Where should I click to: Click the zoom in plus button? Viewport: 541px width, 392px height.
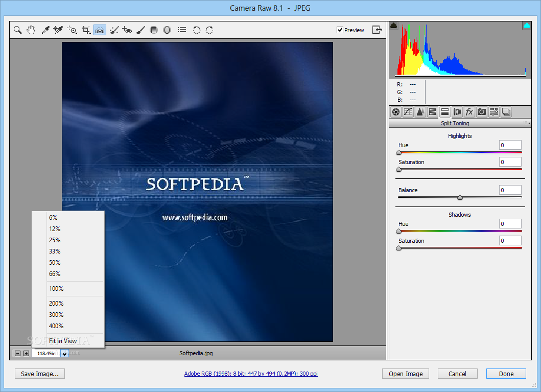click(26, 353)
